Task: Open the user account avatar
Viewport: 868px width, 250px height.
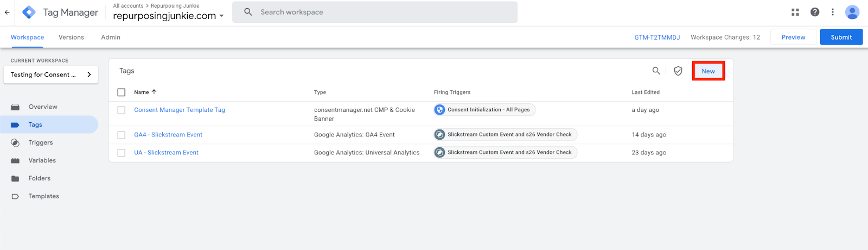Action: [x=852, y=12]
